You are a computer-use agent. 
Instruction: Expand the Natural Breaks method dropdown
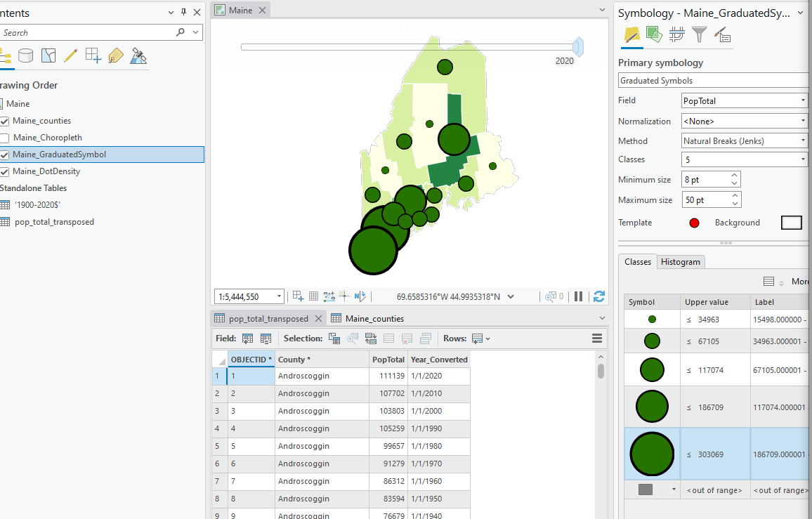click(803, 141)
